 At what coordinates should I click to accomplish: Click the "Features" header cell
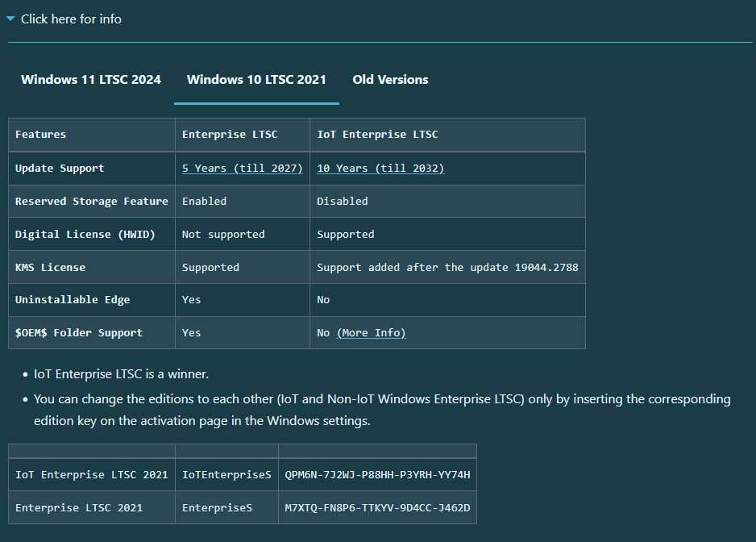[x=92, y=135]
